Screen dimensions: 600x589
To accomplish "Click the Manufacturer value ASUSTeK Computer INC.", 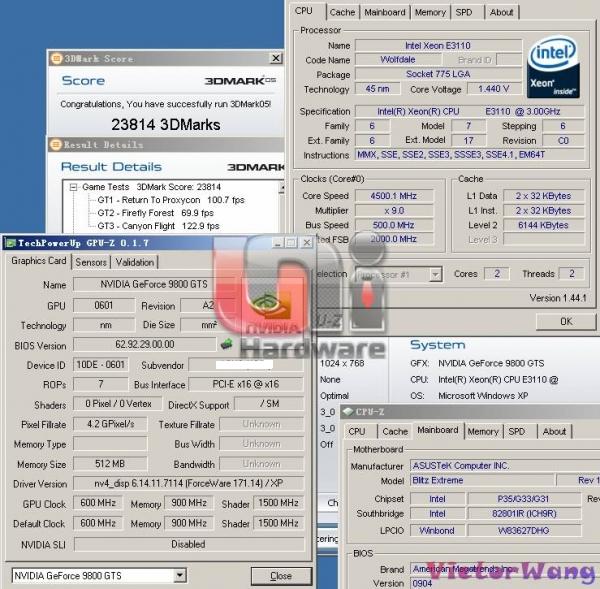I will click(505, 466).
